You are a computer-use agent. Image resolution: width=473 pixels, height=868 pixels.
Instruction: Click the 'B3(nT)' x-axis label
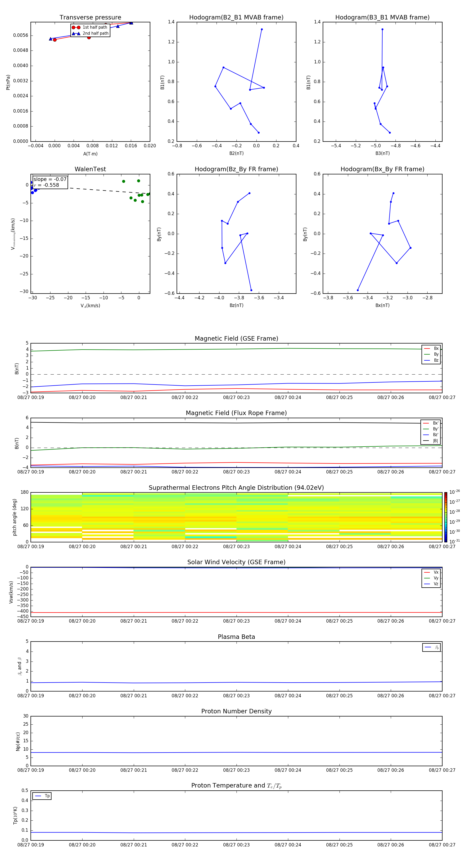382,153
